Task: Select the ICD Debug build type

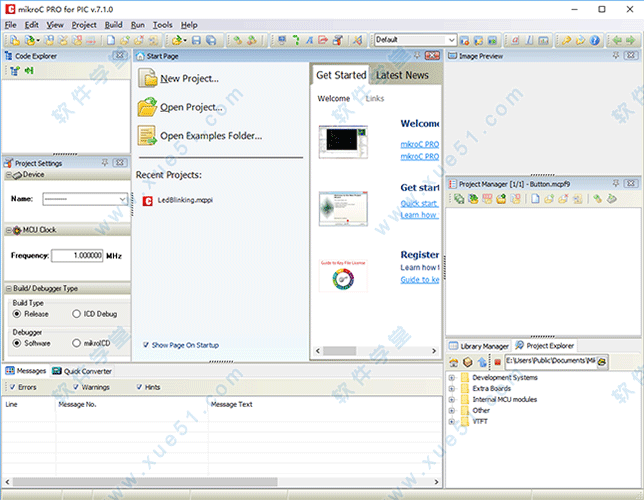Action: tap(94, 314)
